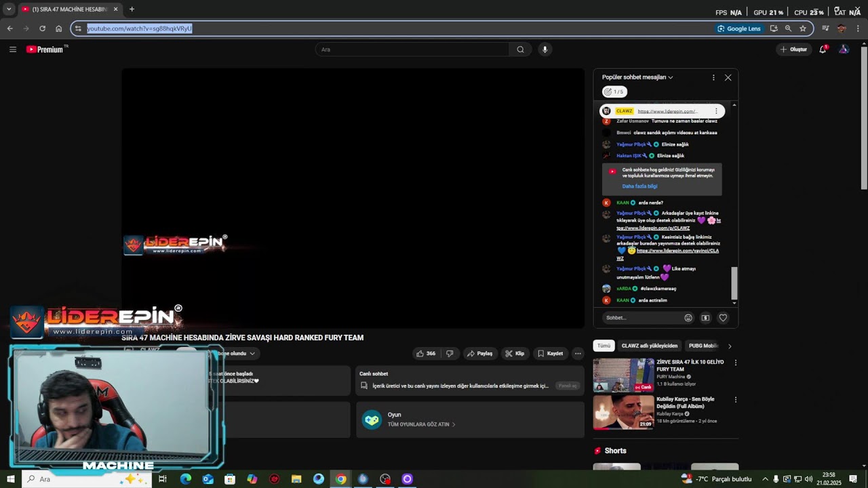Click the 1/5 chat goal chip
The width and height of the screenshot is (868, 488).
[x=614, y=91]
